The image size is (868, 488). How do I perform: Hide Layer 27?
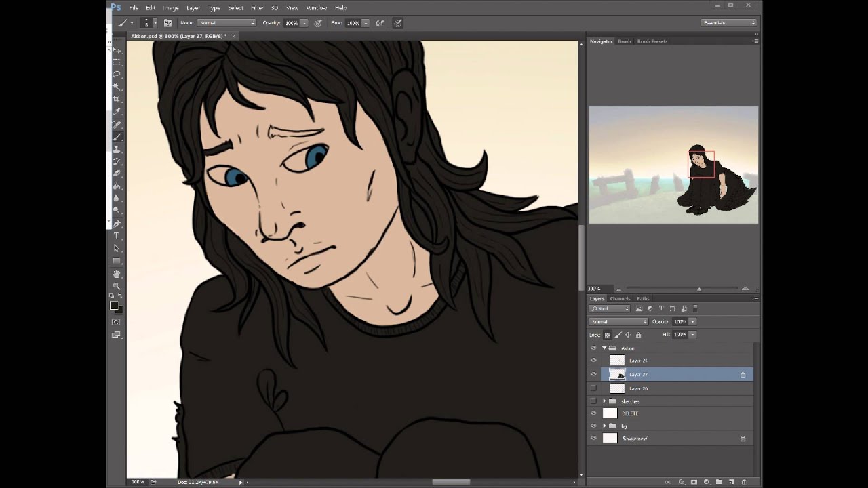(593, 374)
